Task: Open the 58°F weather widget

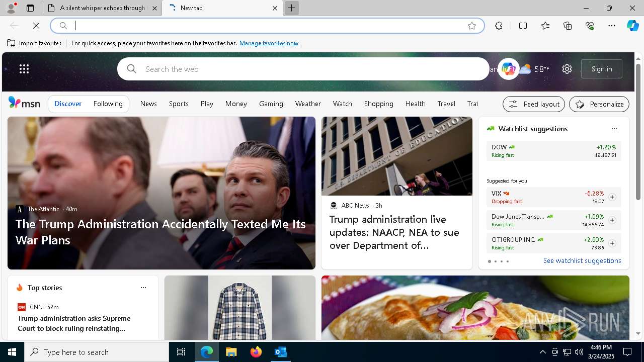Action: (534, 69)
